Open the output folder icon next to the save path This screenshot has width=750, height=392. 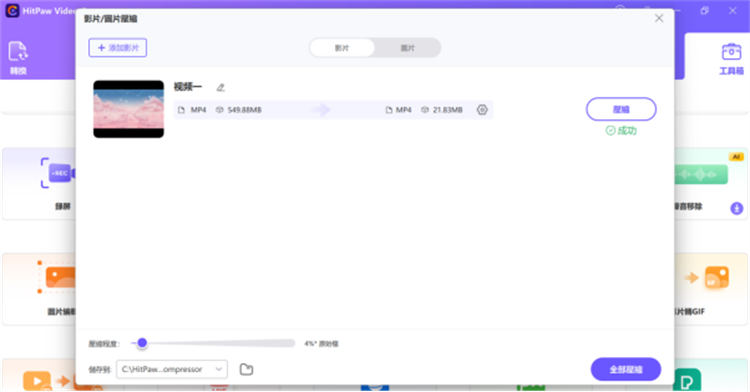click(x=246, y=369)
